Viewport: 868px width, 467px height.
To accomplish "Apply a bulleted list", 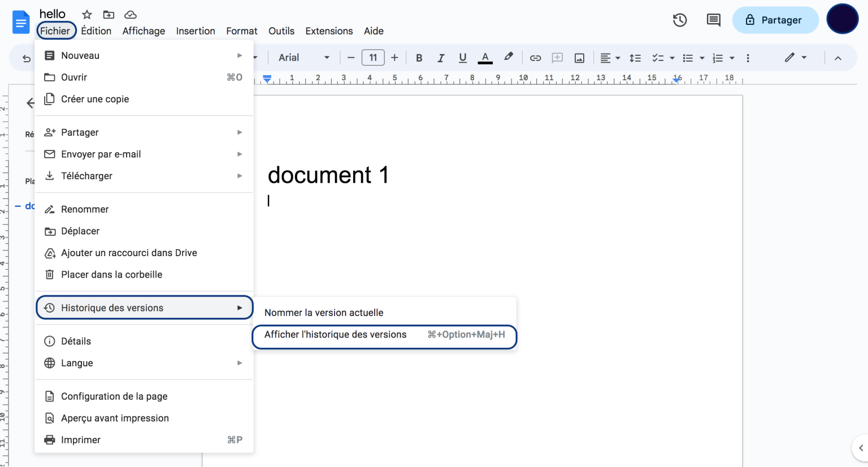I will 689,57.
